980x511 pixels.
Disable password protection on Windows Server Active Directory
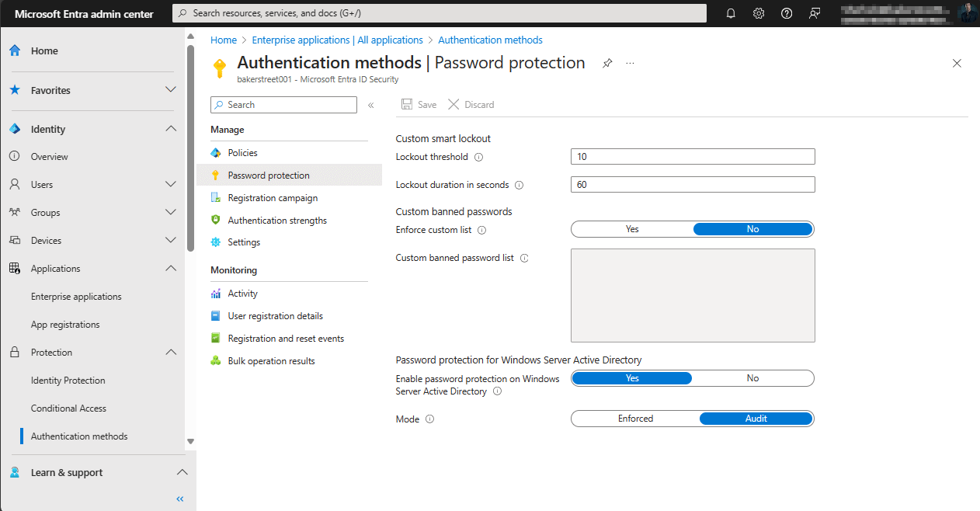point(752,378)
